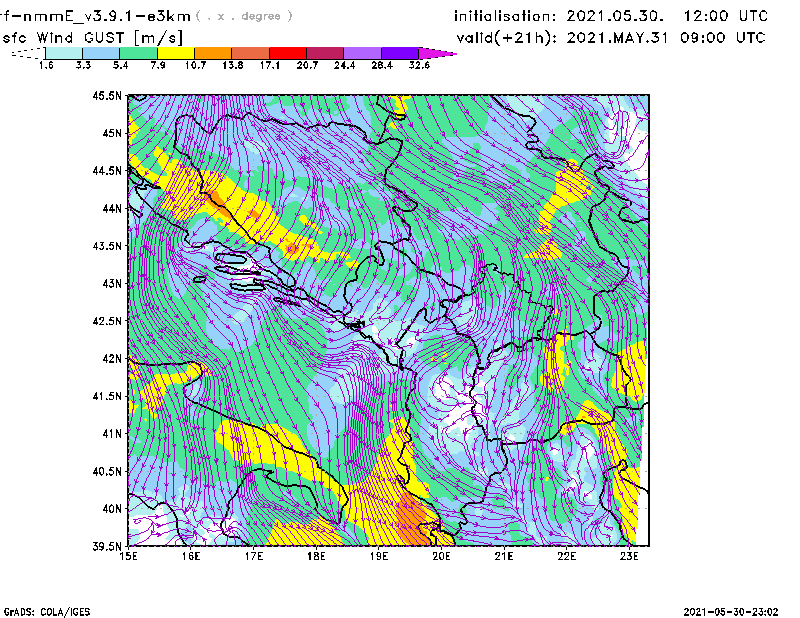Click the initialisation date '2021.05.30.'
This screenshot has height=618, width=800.
click(x=615, y=16)
